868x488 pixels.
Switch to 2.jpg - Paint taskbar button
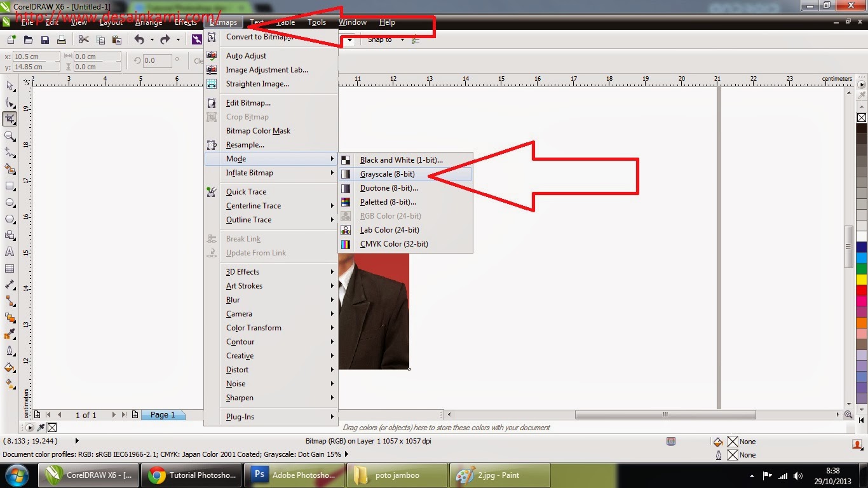(x=499, y=475)
